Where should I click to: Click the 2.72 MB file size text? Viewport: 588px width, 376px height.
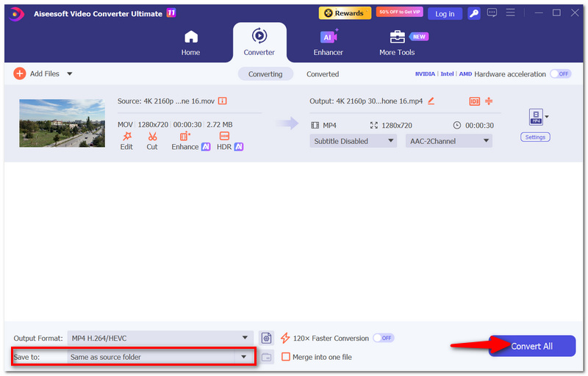pyautogui.click(x=219, y=124)
